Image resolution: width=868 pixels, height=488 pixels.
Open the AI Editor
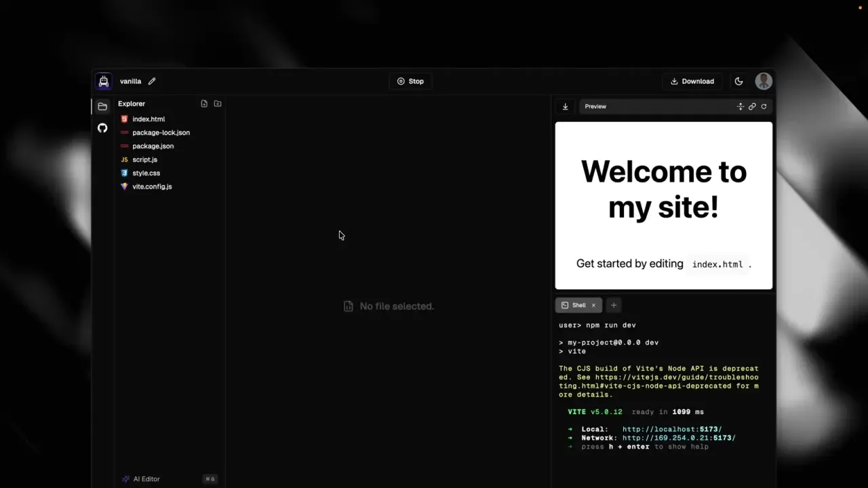click(x=170, y=479)
